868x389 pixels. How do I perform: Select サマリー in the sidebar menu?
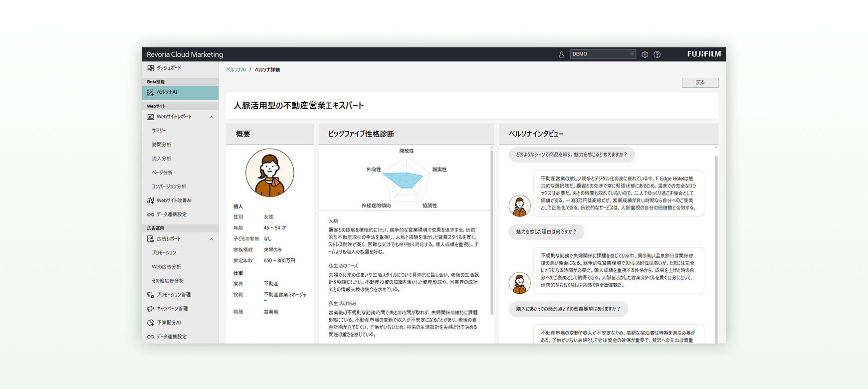point(159,131)
